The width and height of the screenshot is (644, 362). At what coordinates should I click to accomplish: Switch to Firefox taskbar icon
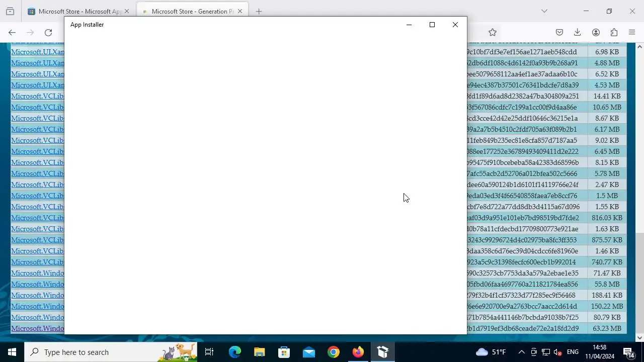pos(358,352)
